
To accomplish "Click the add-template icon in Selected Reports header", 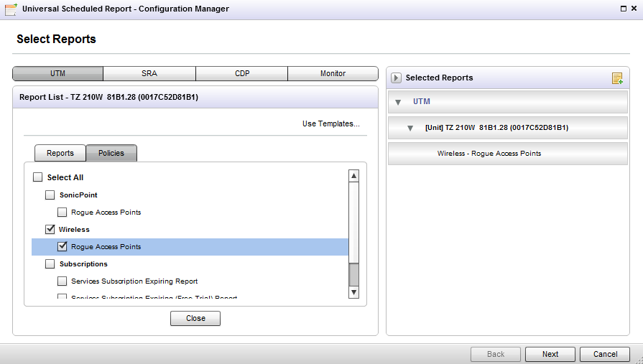I will (x=617, y=78).
